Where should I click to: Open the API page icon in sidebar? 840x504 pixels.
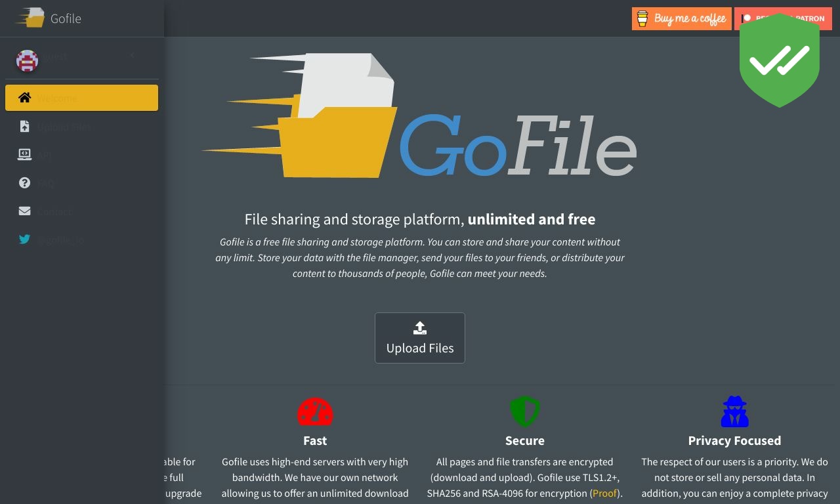(x=24, y=155)
